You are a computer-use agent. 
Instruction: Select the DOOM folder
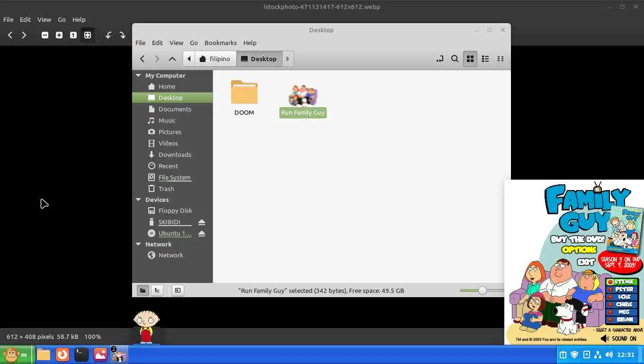coord(244,98)
